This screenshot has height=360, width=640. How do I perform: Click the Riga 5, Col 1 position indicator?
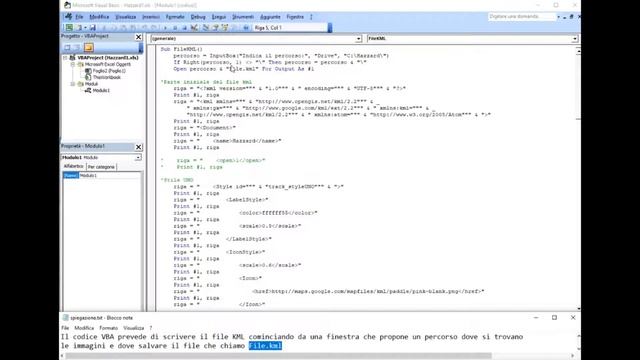pos(291,28)
